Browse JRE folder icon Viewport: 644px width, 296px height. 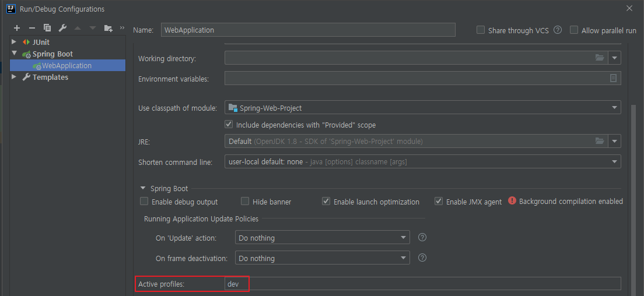point(600,141)
